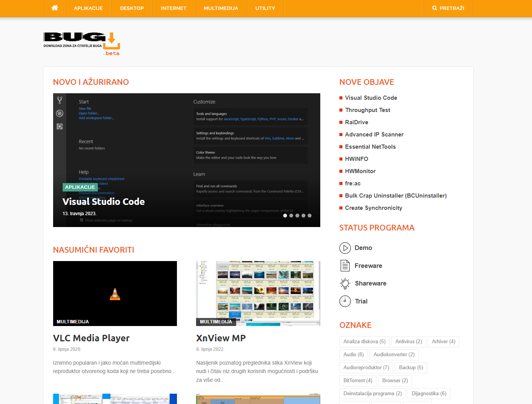Filter by Trial status label

361,301
